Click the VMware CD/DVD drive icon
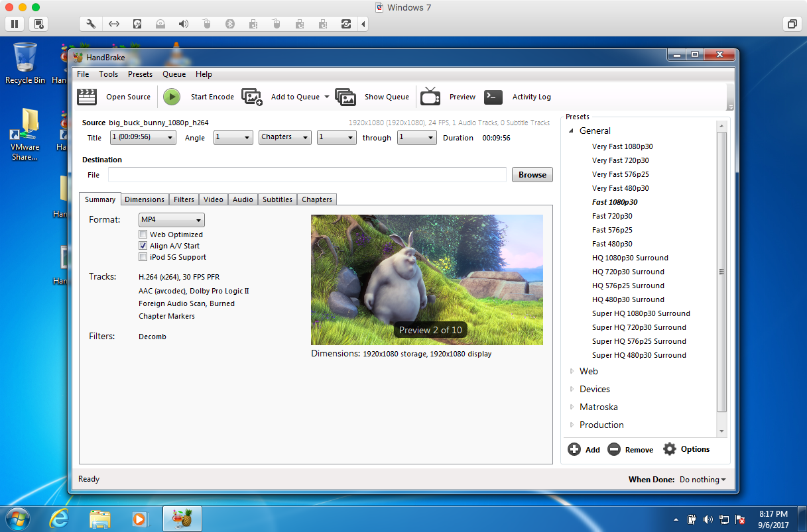This screenshot has height=532, width=807. [x=160, y=24]
